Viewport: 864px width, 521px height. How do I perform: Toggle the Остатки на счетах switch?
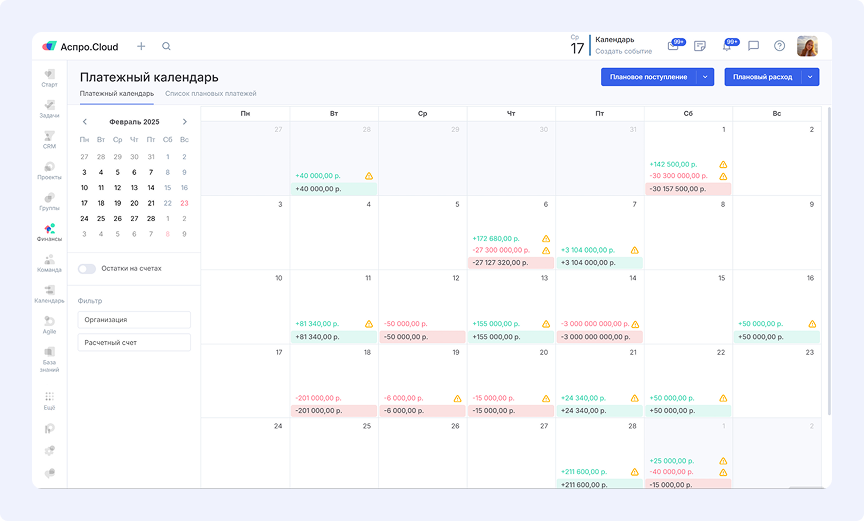(x=87, y=268)
